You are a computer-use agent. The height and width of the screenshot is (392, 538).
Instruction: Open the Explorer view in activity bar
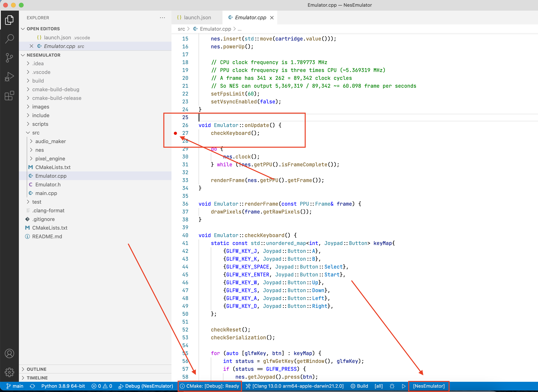click(x=9, y=20)
